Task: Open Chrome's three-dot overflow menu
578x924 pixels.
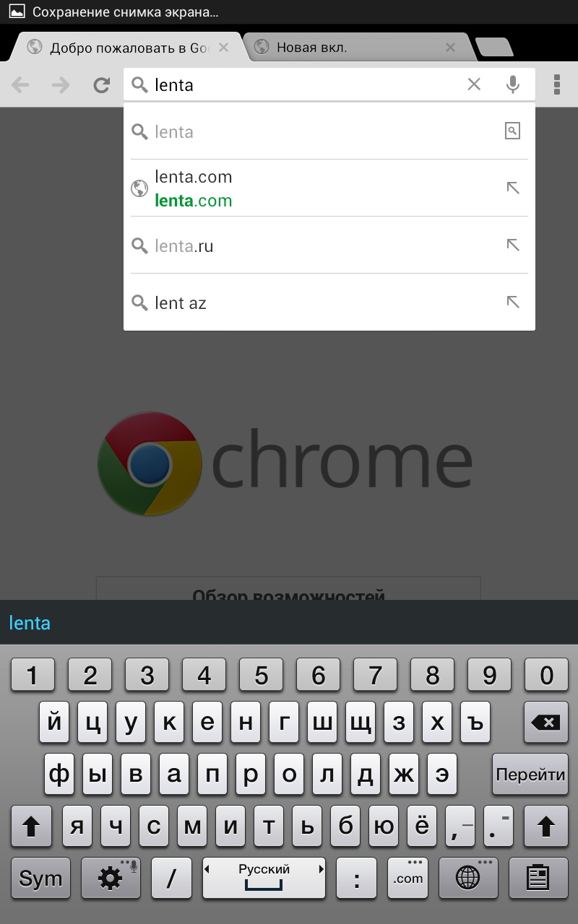Action: point(557,84)
